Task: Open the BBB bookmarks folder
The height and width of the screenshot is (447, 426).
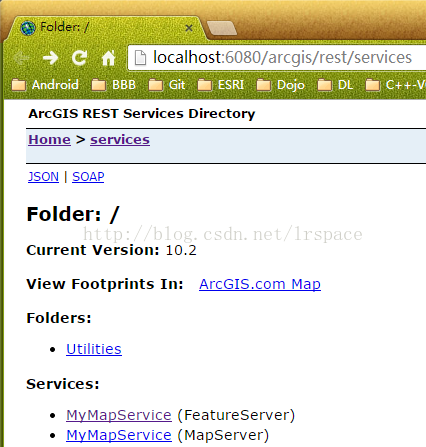Action: point(114,85)
